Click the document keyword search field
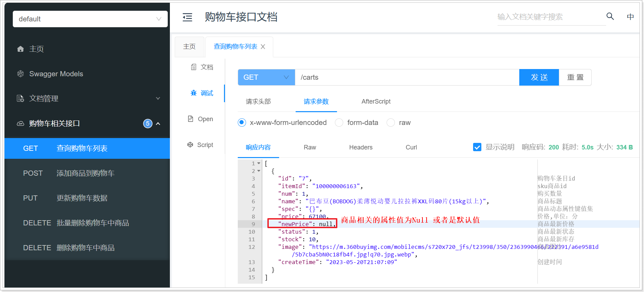 [551, 17]
